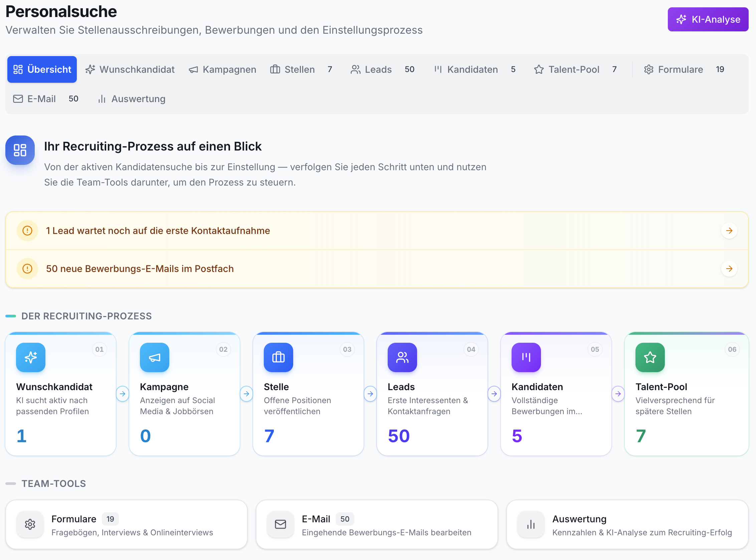Viewport: 756px width, 560px height.
Task: Click the text Fragebögen, Interviews & Onlineinterviews
Action: 132,532
